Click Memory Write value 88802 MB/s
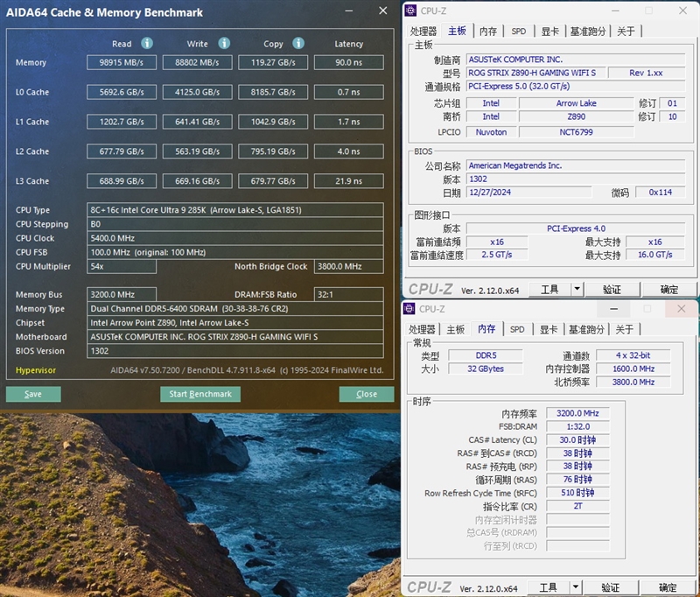The height and width of the screenshot is (597, 700). tap(198, 62)
